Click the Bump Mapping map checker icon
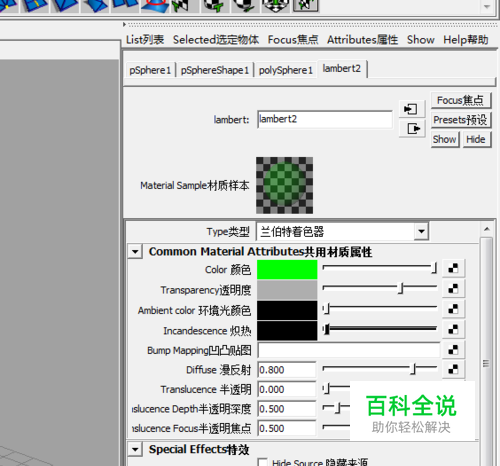The image size is (500, 466). click(453, 350)
